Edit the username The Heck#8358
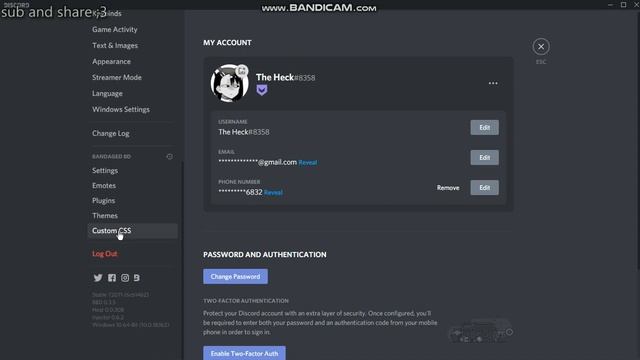Viewport: 640px width, 360px height. coord(484,127)
